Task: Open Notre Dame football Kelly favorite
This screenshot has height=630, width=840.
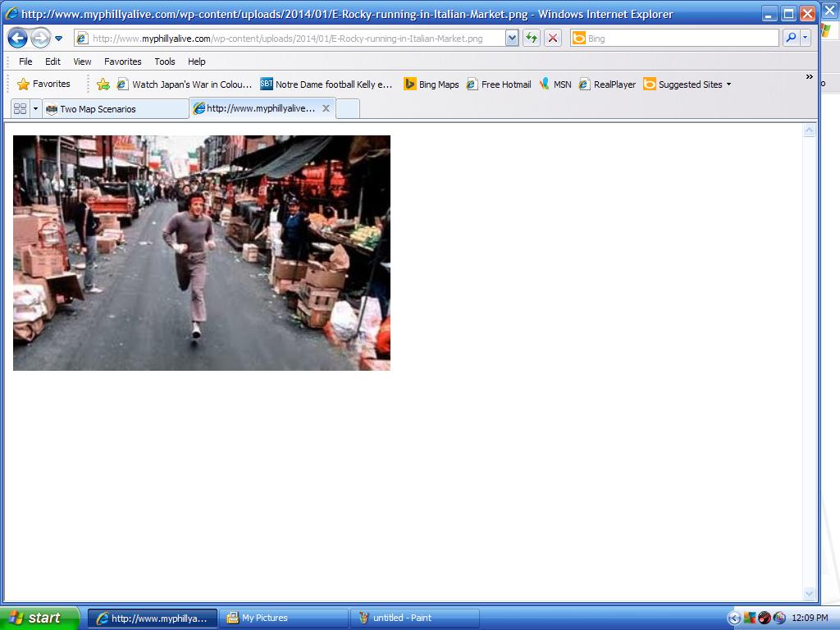Action: point(326,84)
